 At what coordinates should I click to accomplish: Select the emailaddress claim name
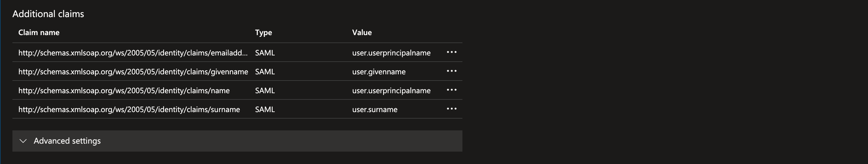(x=133, y=53)
